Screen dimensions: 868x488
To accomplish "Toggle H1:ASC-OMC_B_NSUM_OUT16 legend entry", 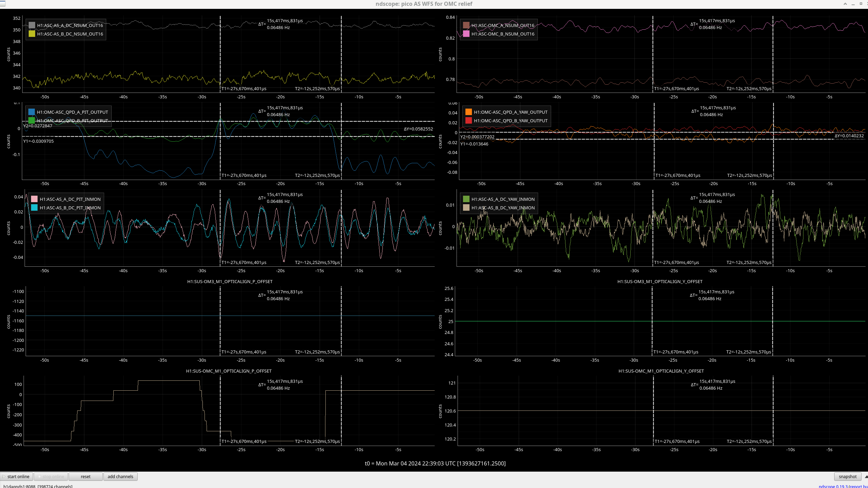I will coord(503,34).
